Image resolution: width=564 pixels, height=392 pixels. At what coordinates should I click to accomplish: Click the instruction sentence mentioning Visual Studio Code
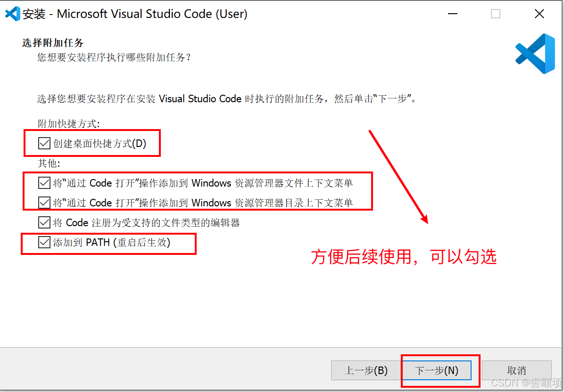pos(227,99)
